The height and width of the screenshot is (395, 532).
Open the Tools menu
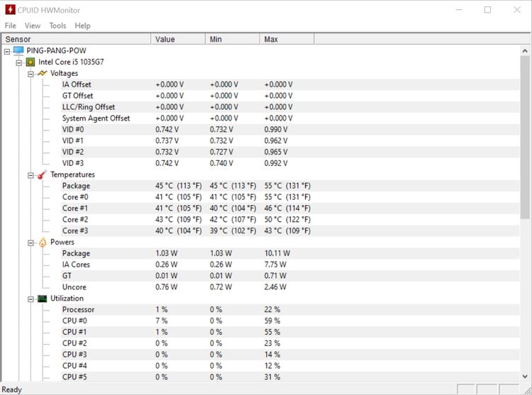coord(57,26)
